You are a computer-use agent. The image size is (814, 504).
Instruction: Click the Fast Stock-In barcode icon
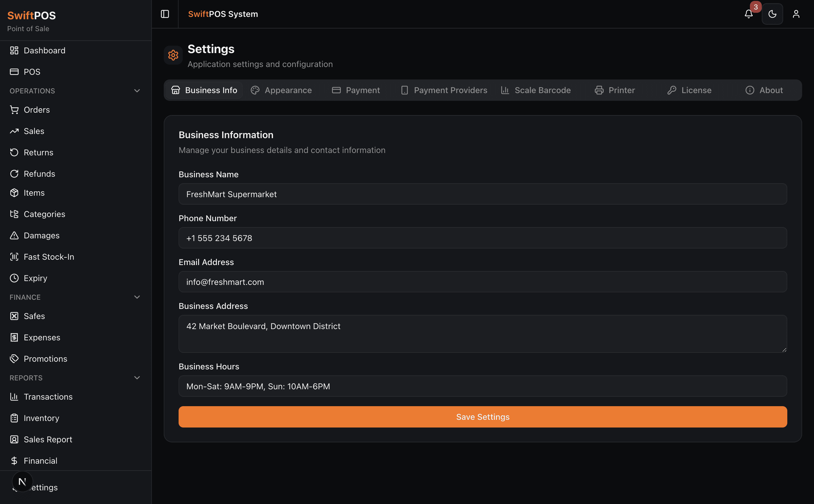point(14,257)
